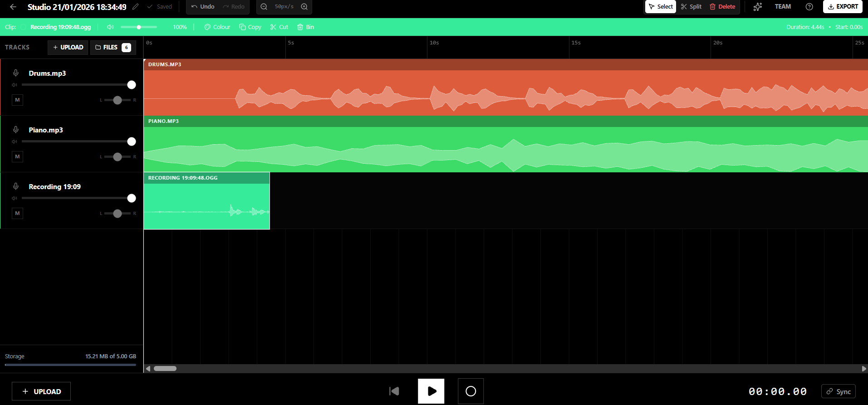Viewport: 868px width, 405px height.
Task: Arm the Recording 19:09 microphone icon
Action: [16, 186]
